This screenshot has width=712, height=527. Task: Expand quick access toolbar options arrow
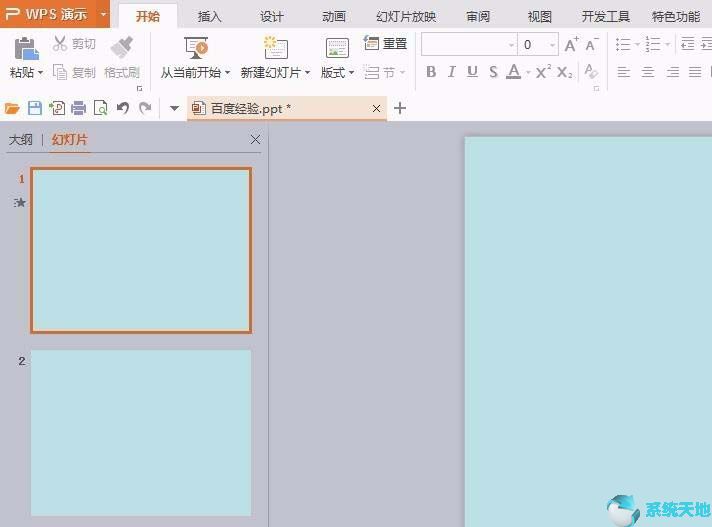point(174,108)
